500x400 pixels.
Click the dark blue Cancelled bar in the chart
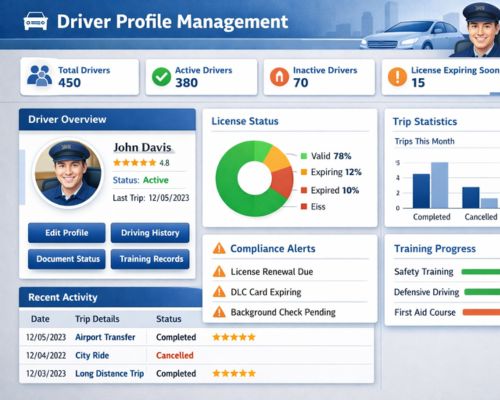pyautogui.click(x=471, y=198)
